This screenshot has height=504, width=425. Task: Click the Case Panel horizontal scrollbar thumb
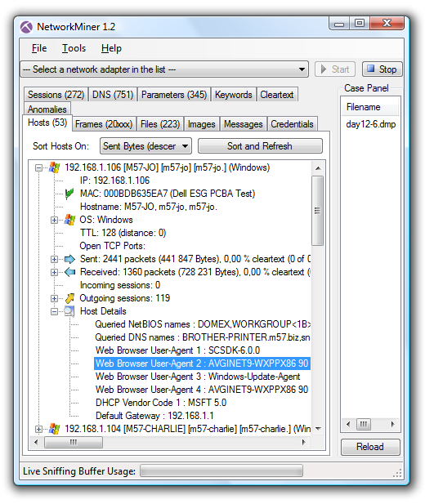(364, 424)
